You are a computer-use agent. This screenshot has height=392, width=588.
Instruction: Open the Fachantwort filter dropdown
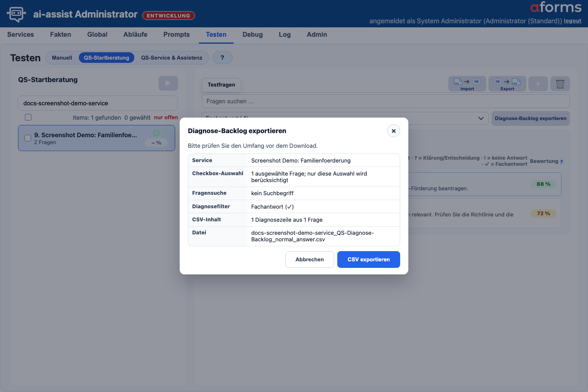[345, 118]
